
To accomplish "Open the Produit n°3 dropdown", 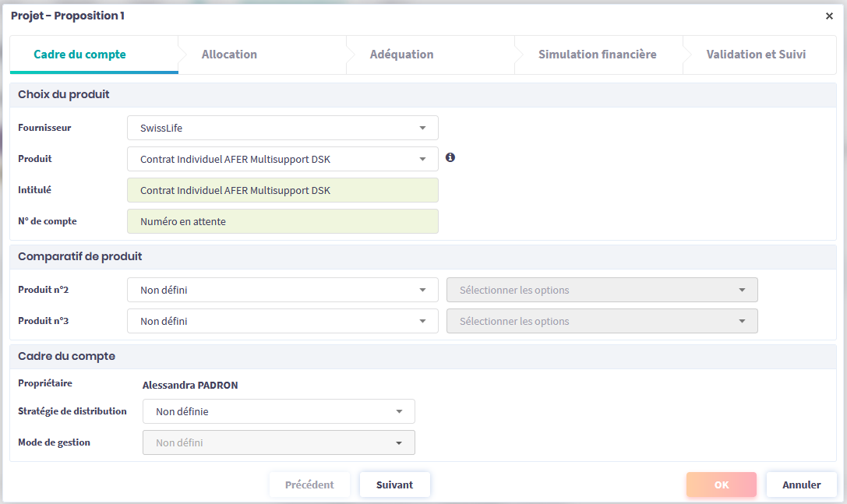I will click(282, 321).
